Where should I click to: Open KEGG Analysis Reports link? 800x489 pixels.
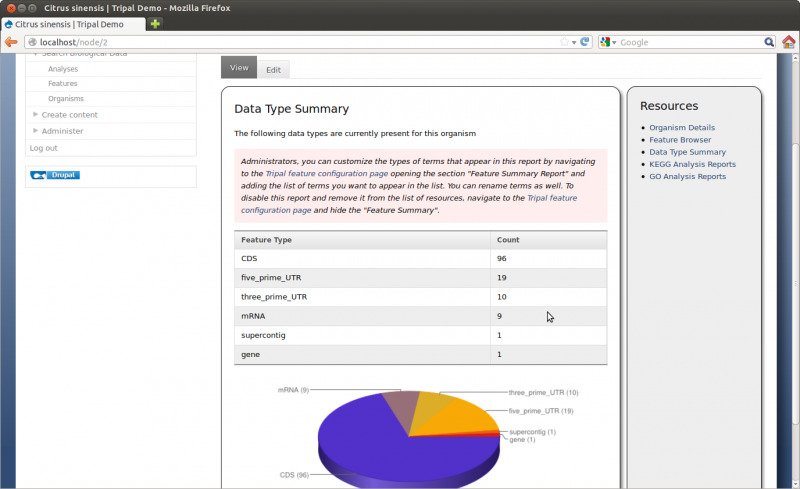(692, 164)
